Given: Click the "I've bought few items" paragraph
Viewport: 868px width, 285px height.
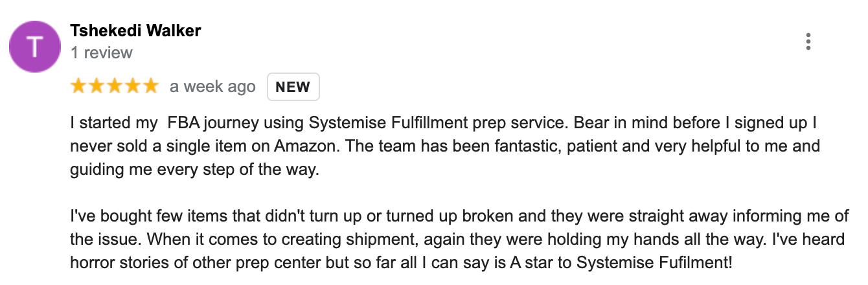Looking at the screenshot, I should [x=459, y=240].
